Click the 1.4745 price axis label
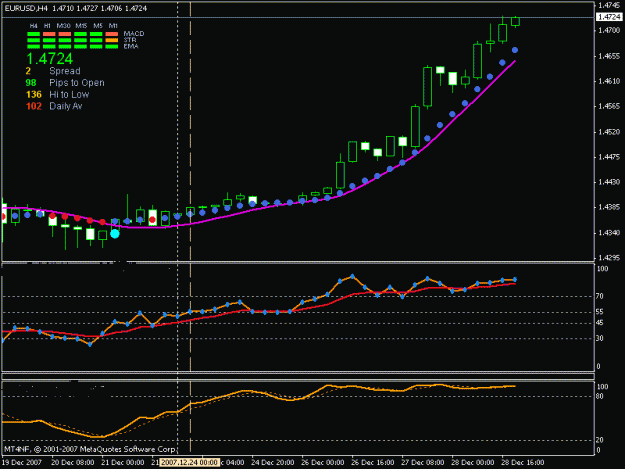The height and width of the screenshot is (469, 625). point(609,5)
